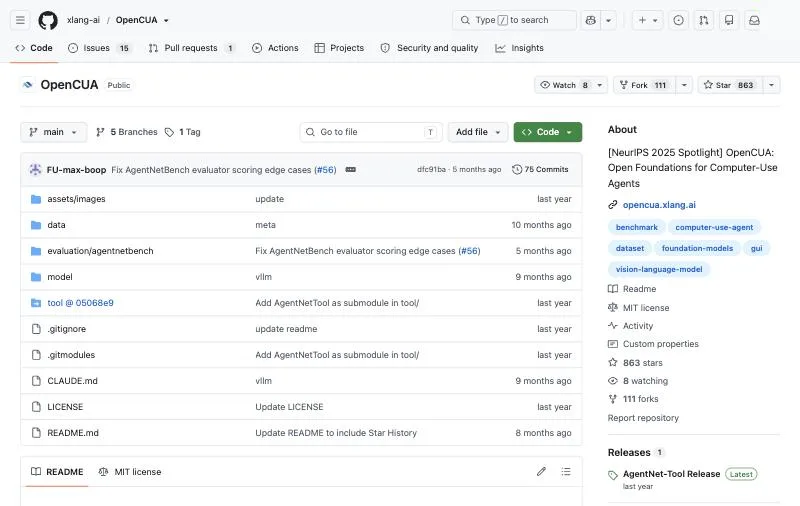
Task: Switch to the Pull requests tab
Action: (192, 48)
